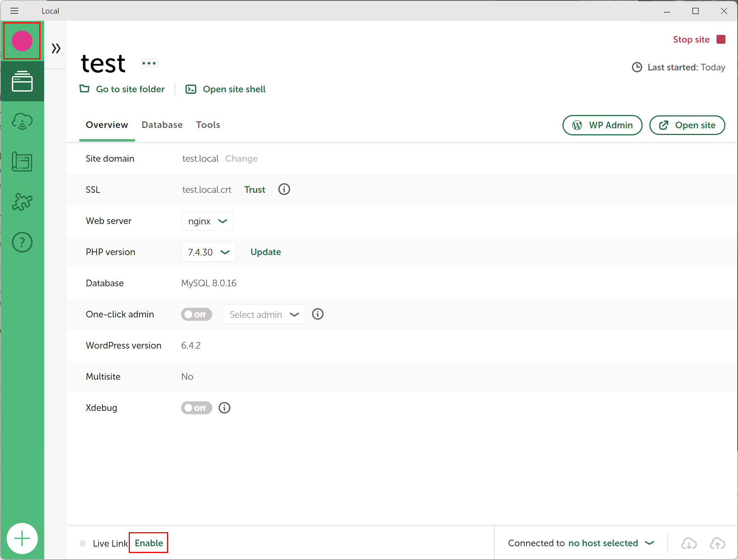Viewport: 738px width, 560px height.
Task: Open the PHP version 7.4.30 dropdown
Action: tap(209, 252)
